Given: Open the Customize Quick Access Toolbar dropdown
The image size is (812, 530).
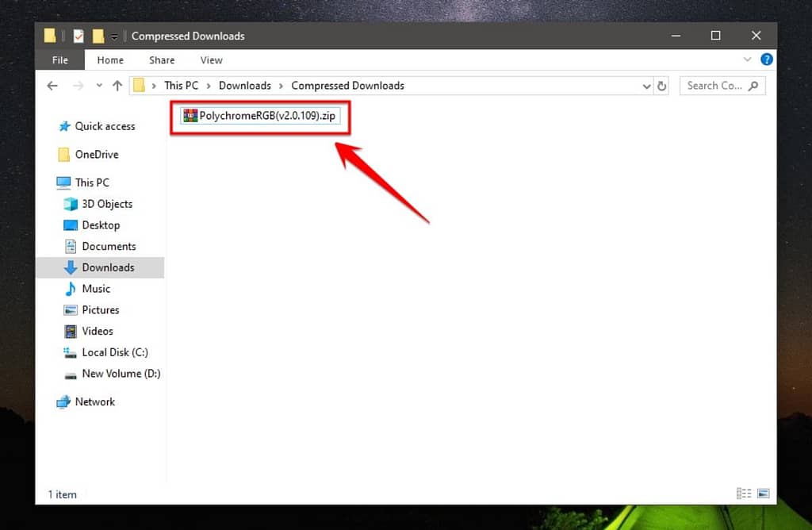Looking at the screenshot, I should coord(114,36).
